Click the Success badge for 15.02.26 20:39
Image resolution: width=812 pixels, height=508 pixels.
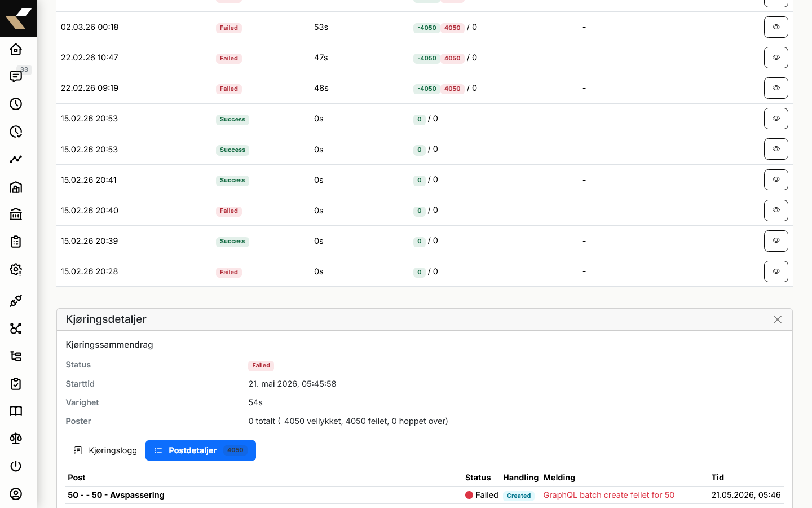click(x=232, y=241)
